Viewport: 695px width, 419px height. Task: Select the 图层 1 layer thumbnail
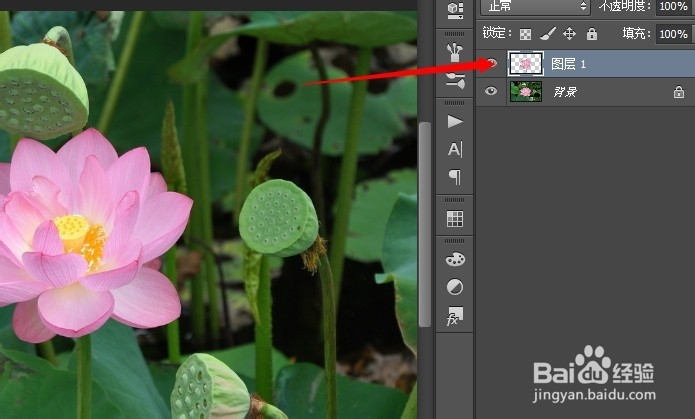click(526, 64)
